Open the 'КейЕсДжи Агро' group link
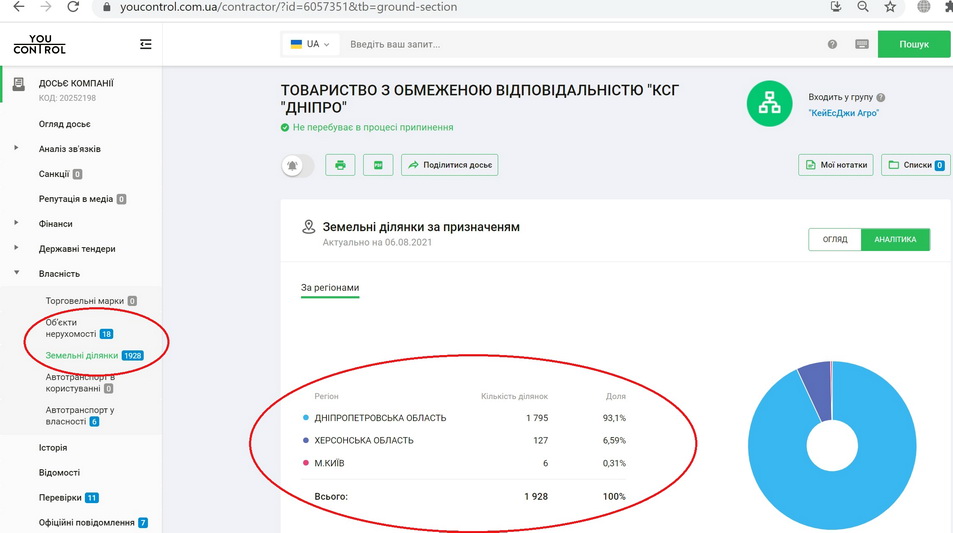Image resolution: width=953 pixels, height=533 pixels. tap(844, 113)
